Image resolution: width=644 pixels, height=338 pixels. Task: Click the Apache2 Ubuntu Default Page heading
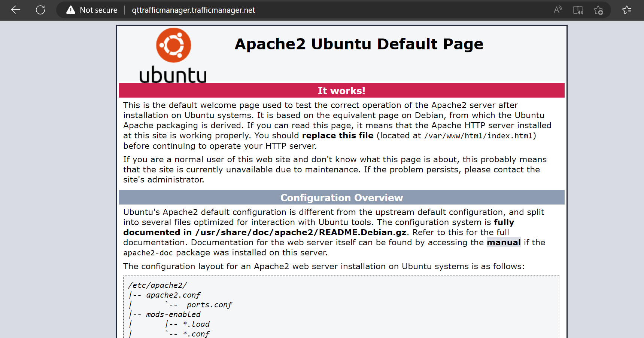click(359, 44)
